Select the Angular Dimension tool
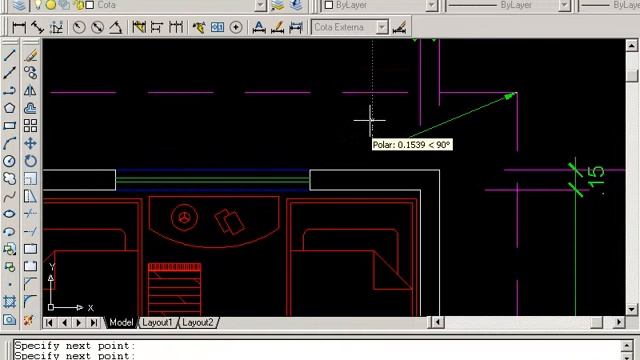 pyautogui.click(x=116, y=27)
